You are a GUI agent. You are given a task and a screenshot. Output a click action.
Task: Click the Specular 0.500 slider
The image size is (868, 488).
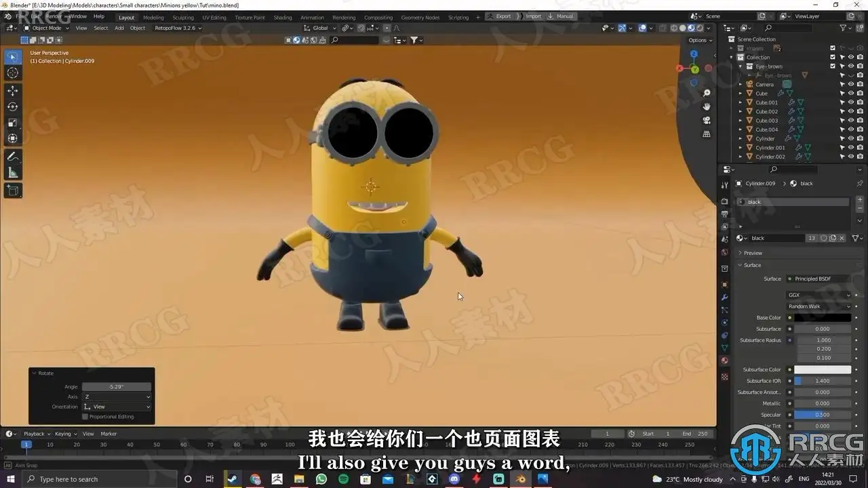823,415
